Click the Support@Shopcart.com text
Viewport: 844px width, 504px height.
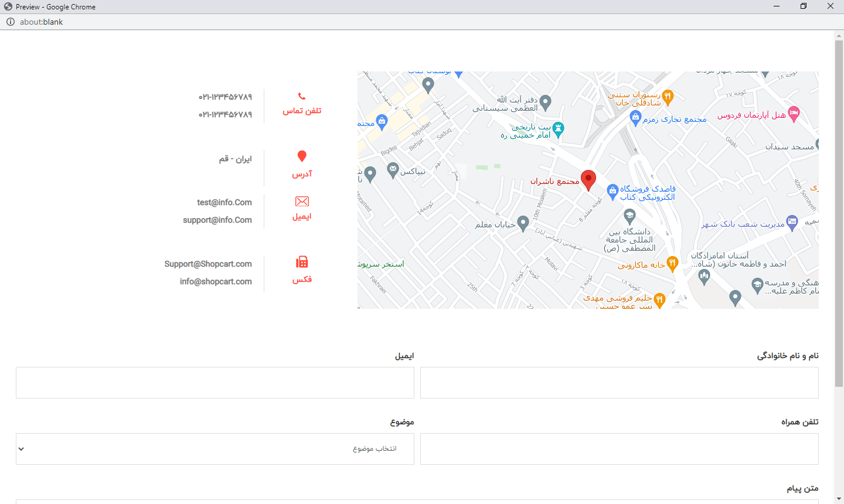(208, 264)
